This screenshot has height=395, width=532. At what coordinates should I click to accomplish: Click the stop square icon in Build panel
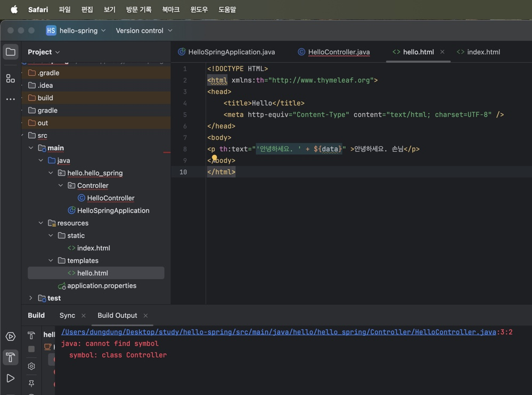[31, 349]
